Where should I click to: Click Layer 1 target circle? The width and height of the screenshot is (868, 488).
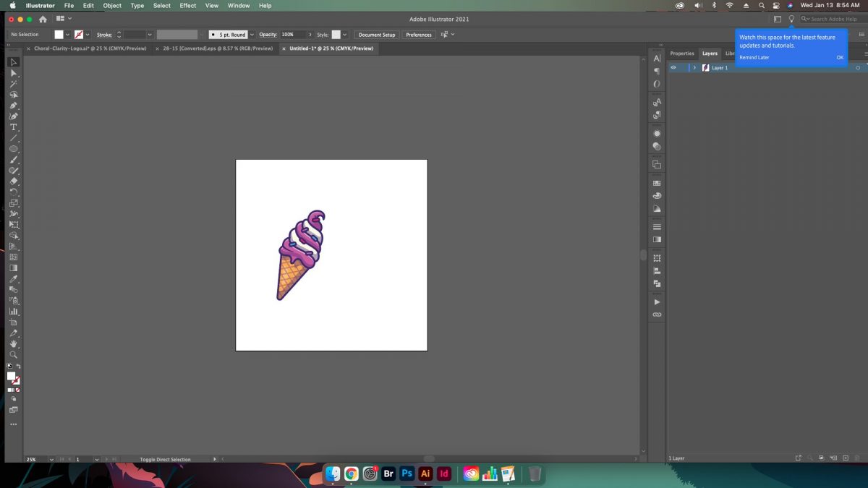[858, 68]
